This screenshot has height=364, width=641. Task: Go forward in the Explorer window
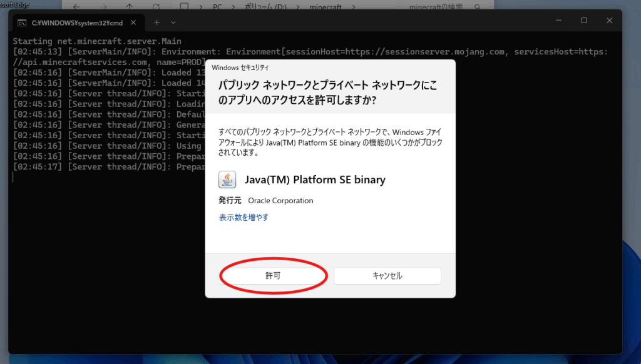click(x=103, y=6)
